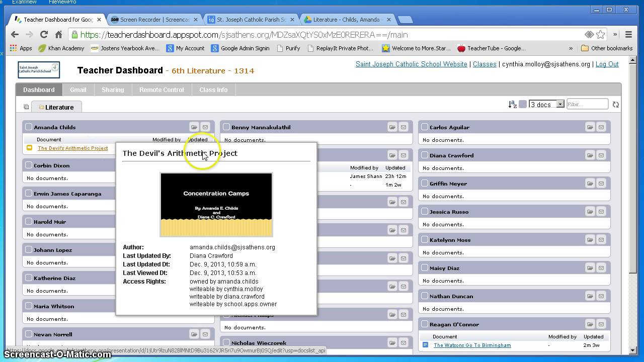Click the collapse-all icon beside Literature tab
644x362 pixels.
(x=26, y=107)
